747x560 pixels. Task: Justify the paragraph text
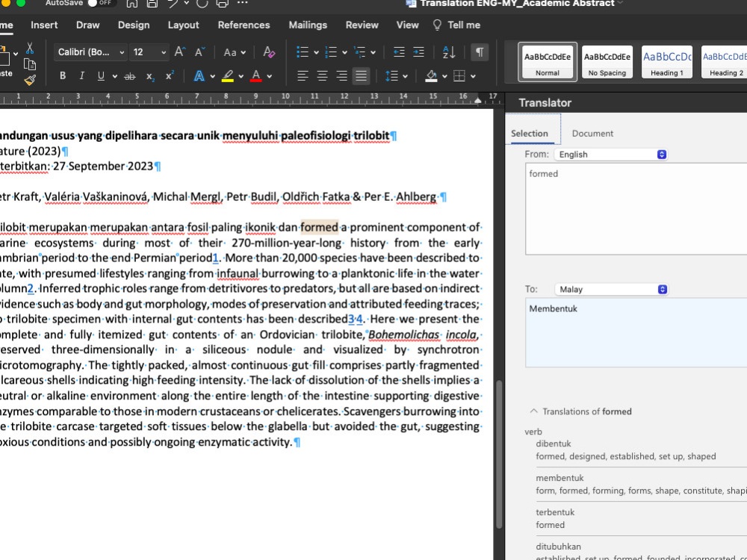pyautogui.click(x=361, y=76)
